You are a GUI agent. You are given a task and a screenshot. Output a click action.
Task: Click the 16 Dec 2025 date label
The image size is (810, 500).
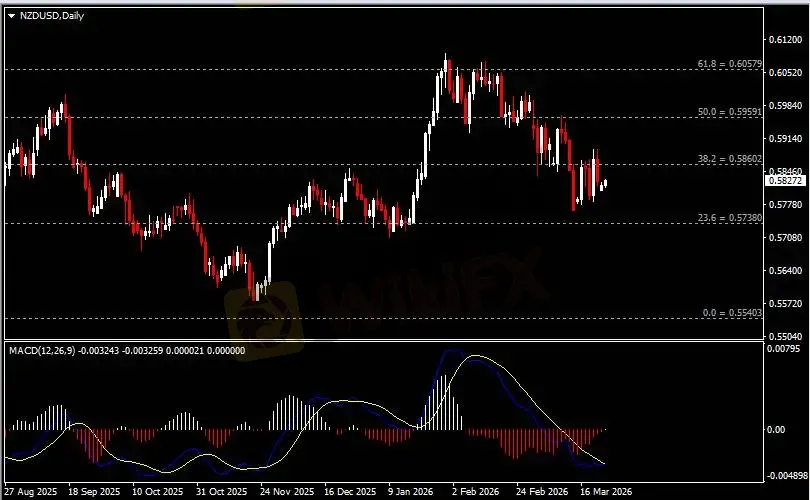[351, 491]
